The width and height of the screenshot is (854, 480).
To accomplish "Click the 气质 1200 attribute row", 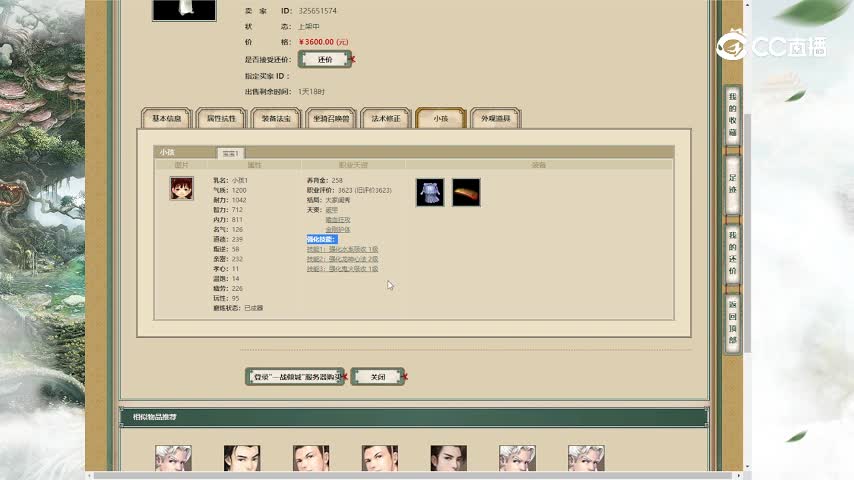I will point(230,190).
